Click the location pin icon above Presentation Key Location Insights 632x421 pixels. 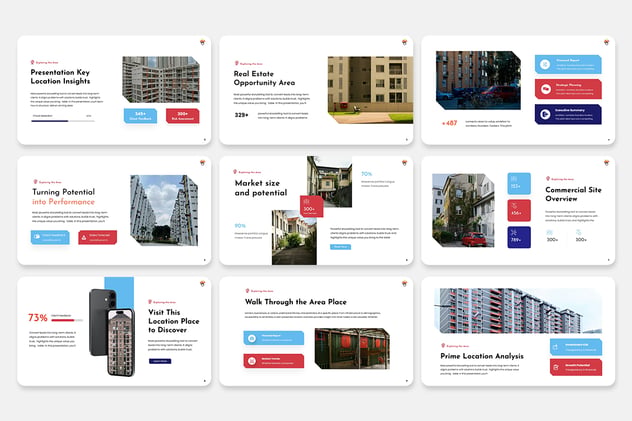coord(32,62)
